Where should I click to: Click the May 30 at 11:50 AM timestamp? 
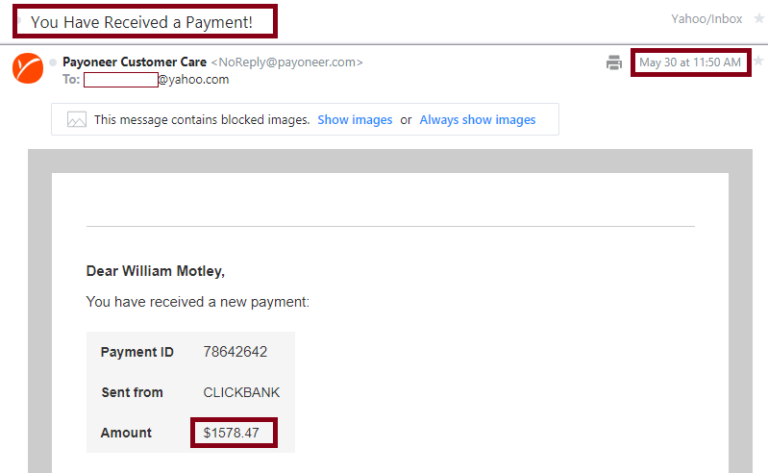tap(690, 62)
